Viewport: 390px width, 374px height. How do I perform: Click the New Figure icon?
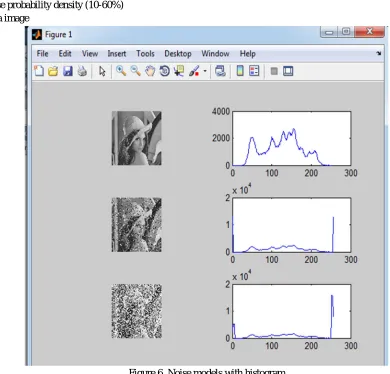[39, 71]
